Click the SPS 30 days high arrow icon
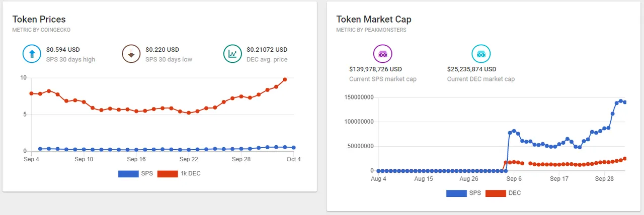This screenshot has width=644, height=215. [32, 54]
